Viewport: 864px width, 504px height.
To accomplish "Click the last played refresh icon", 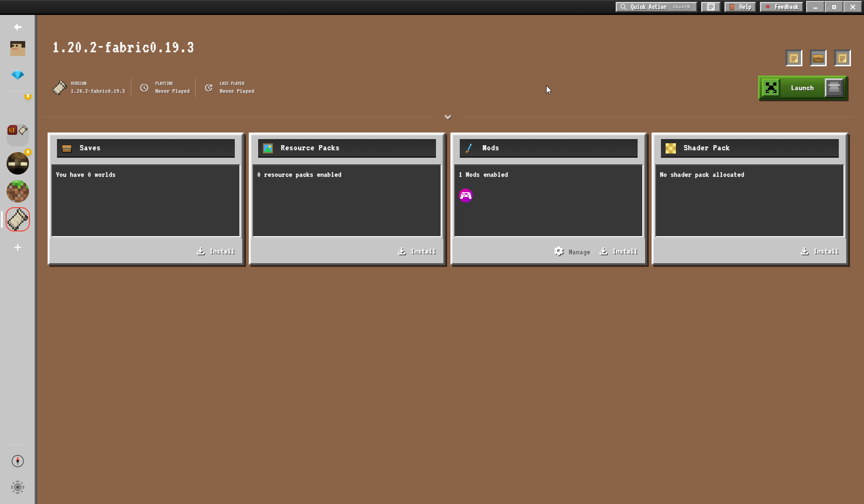I will (x=209, y=88).
